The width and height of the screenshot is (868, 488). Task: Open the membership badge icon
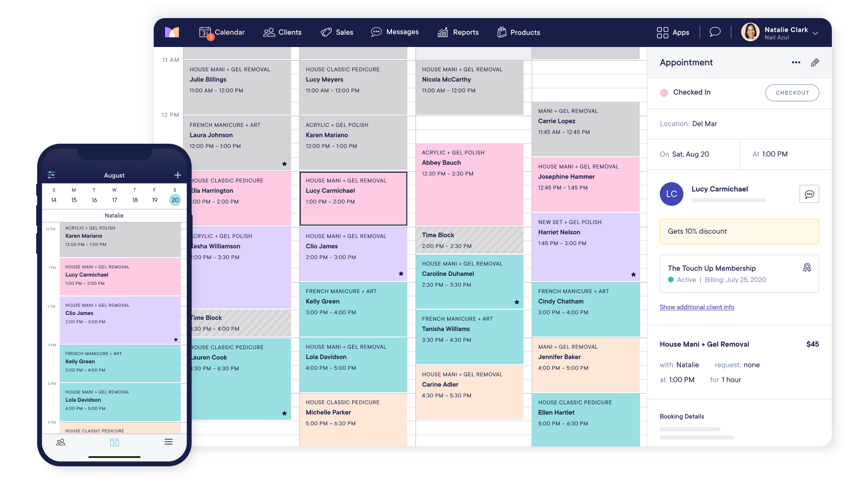[x=807, y=267]
